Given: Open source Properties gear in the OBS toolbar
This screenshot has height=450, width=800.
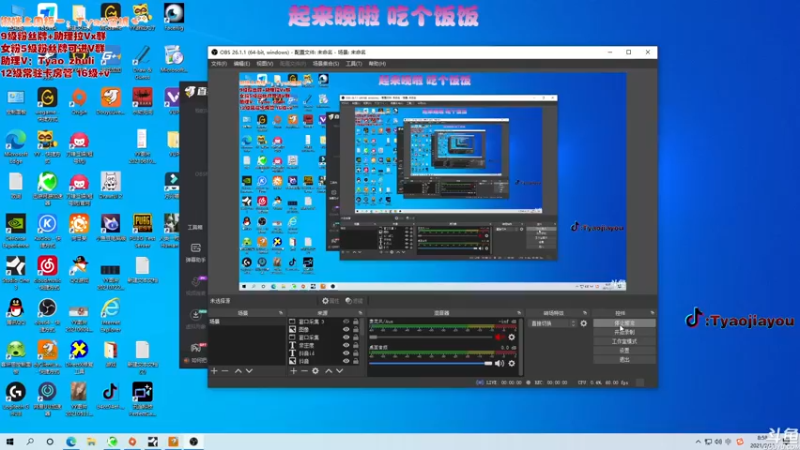Looking at the screenshot, I should pyautogui.click(x=330, y=301).
